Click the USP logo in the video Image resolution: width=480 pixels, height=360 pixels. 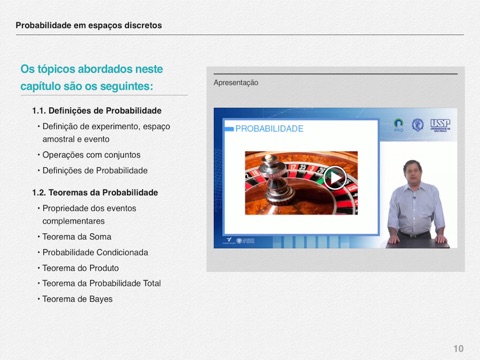coord(440,125)
